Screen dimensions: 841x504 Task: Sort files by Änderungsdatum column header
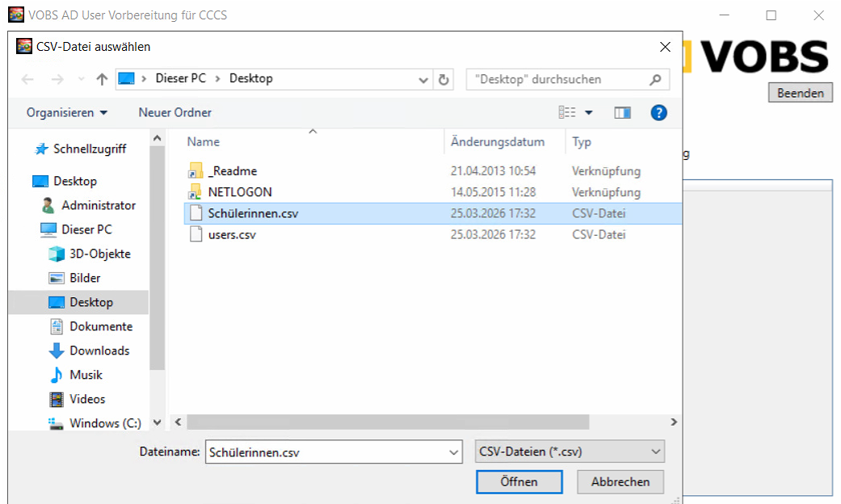[498, 141]
